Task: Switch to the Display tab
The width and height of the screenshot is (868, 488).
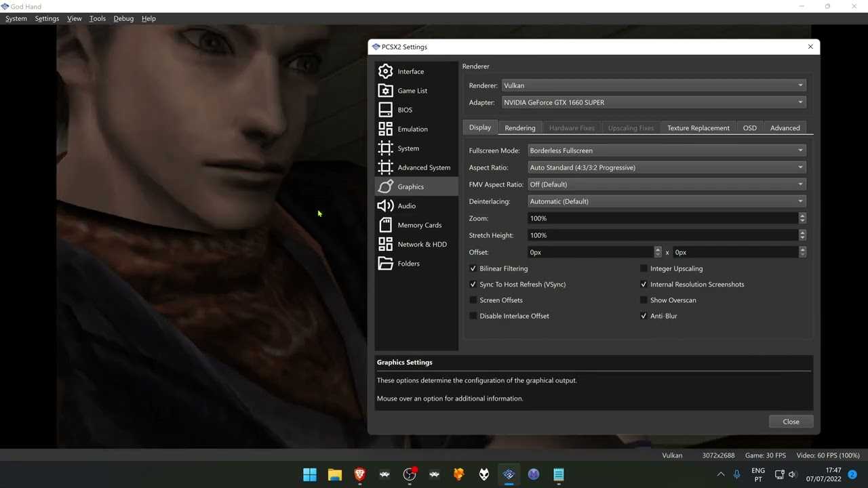Action: pyautogui.click(x=480, y=127)
